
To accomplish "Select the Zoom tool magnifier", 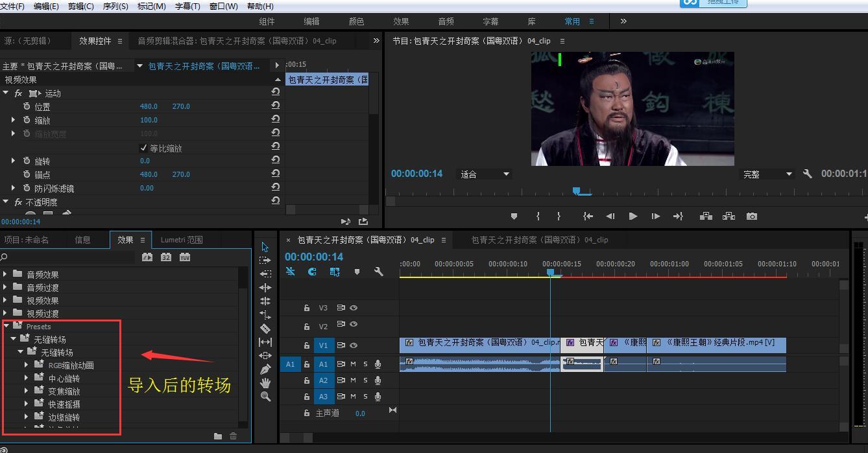I will click(x=265, y=397).
